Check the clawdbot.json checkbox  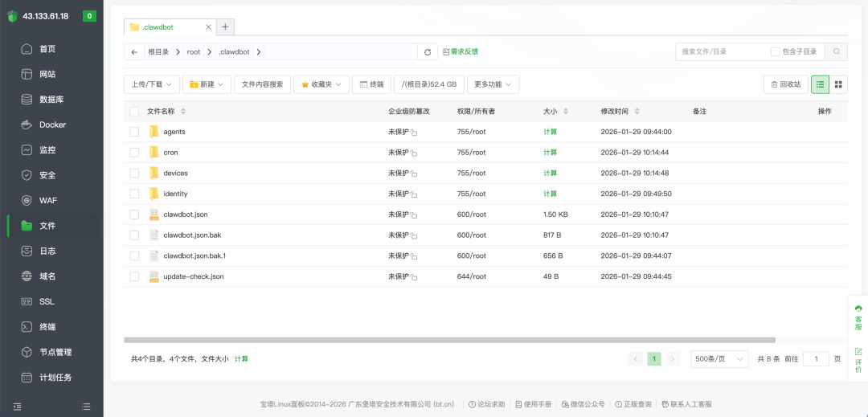[x=134, y=215]
